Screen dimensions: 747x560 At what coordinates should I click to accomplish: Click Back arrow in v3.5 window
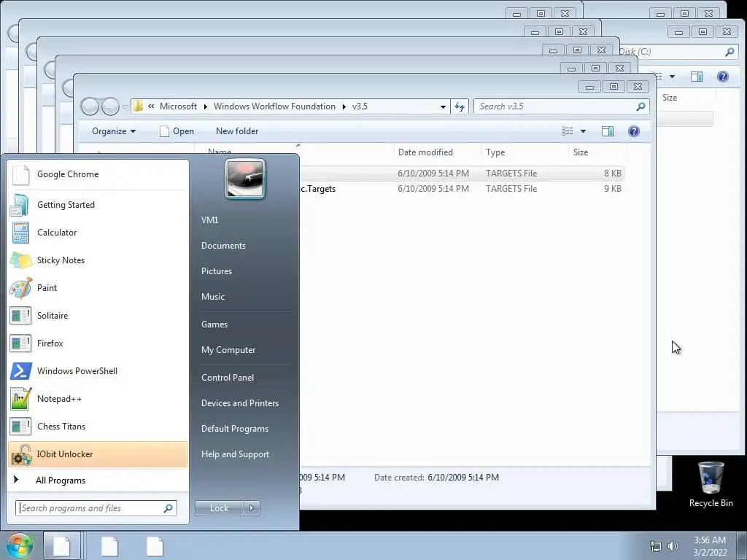[90, 106]
